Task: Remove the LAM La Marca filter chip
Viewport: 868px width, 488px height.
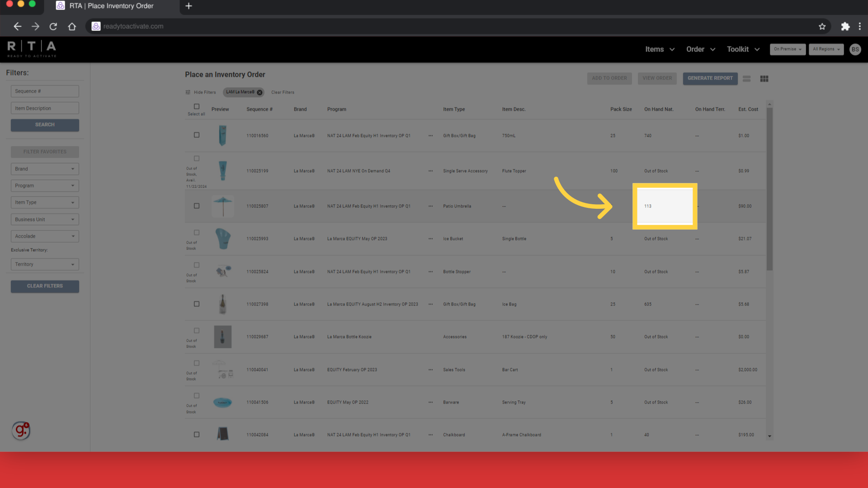Action: (259, 92)
